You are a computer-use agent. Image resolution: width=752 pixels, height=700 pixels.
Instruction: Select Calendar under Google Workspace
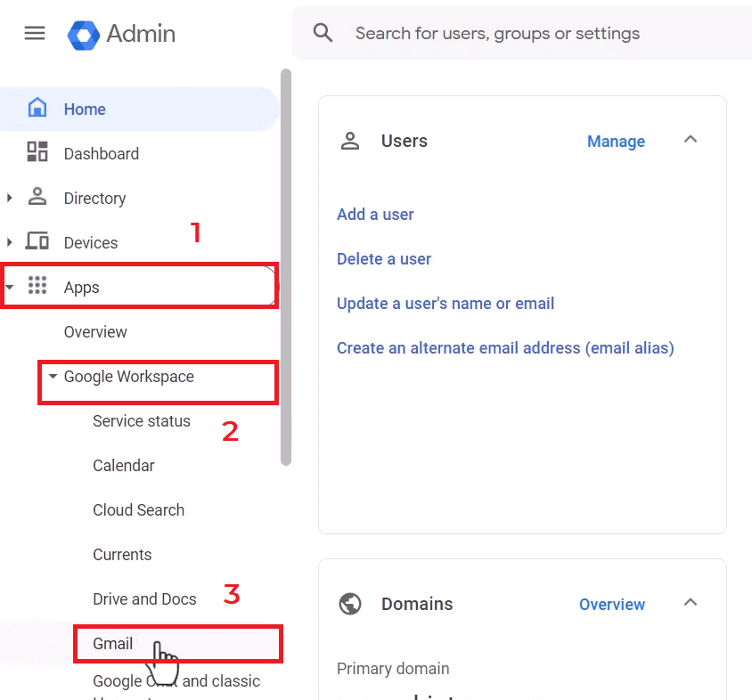[124, 466]
